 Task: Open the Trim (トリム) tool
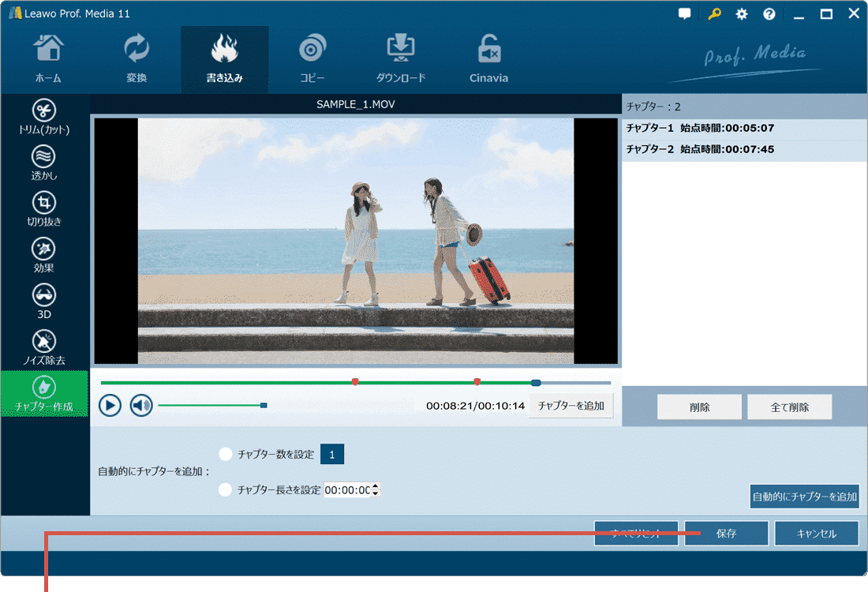pos(44,117)
